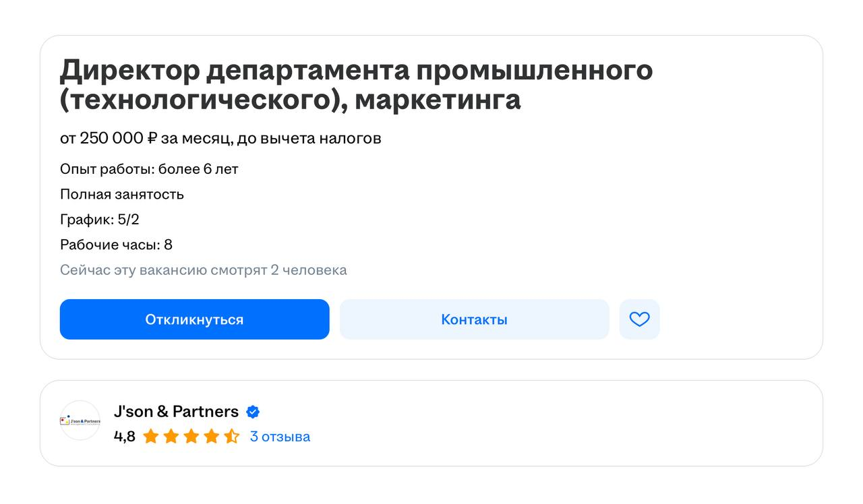Click the Сейчас эту вакансию смотрят notice
863x504 pixels.
click(x=203, y=270)
